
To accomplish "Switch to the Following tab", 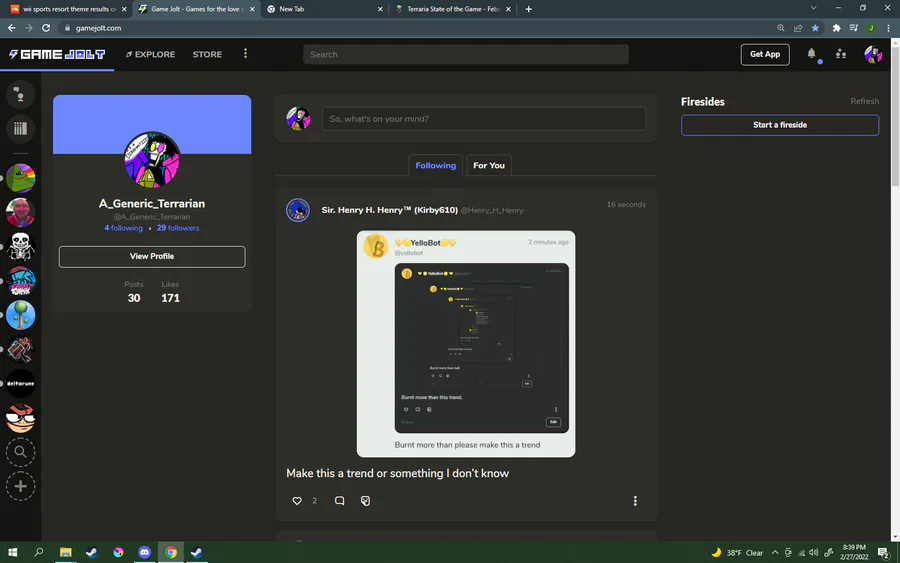I will (x=435, y=165).
